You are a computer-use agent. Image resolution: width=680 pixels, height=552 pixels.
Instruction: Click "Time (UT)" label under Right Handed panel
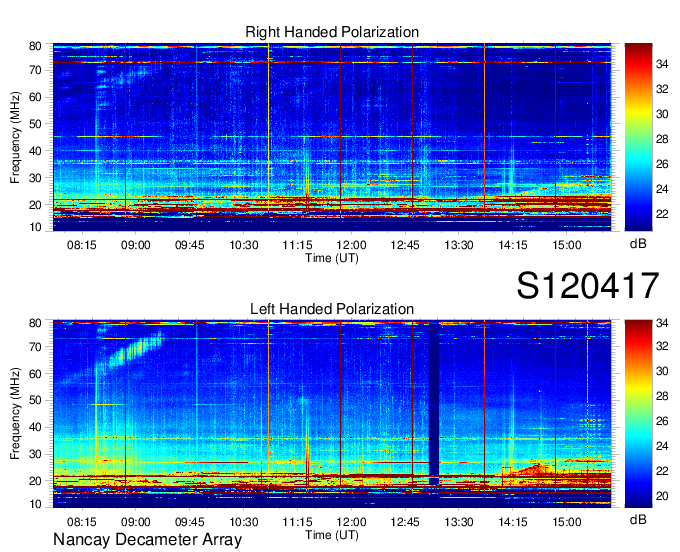(332, 258)
